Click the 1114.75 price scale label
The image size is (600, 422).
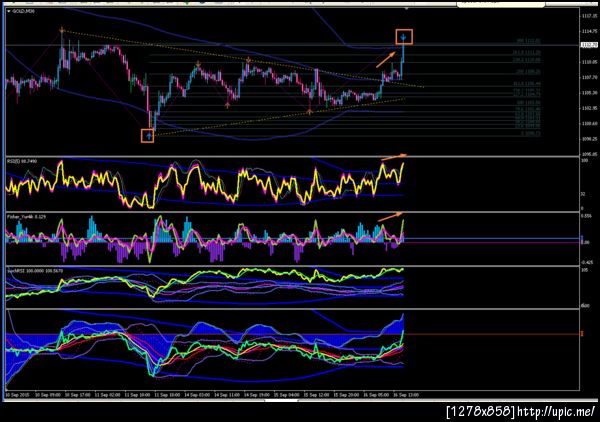point(589,31)
